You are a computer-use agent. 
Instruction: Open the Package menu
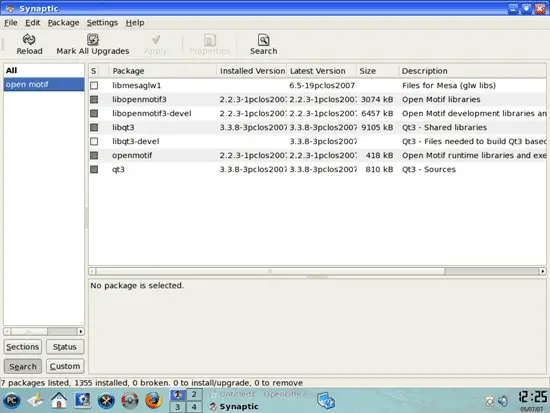pyautogui.click(x=63, y=23)
